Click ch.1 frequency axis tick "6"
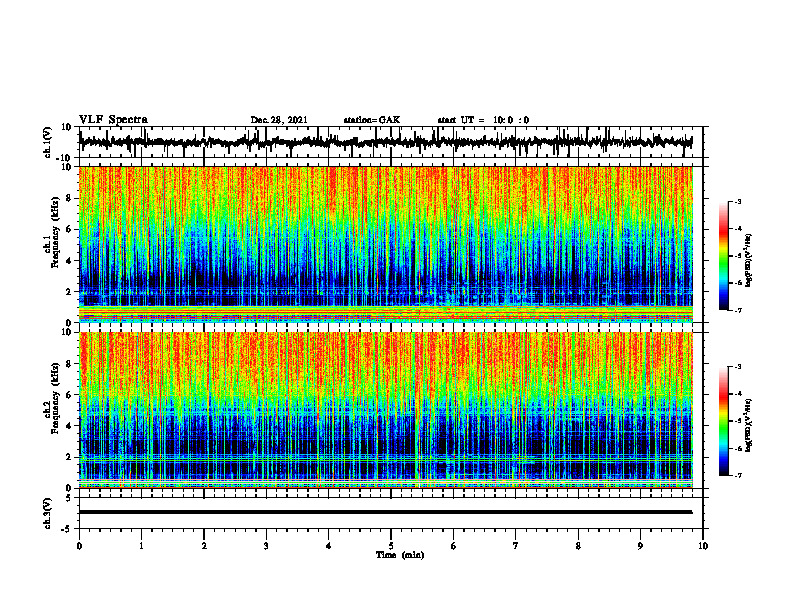 (69, 229)
